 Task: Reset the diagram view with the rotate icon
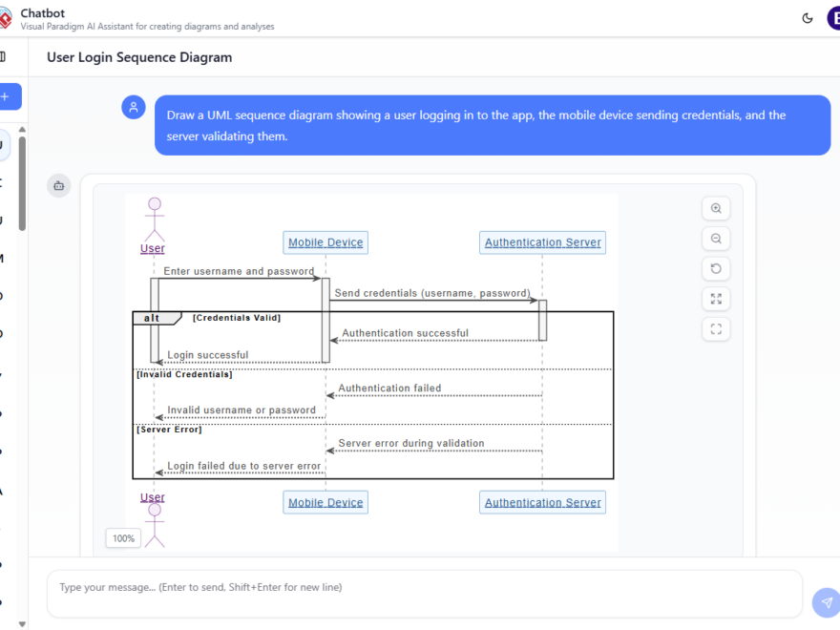point(716,268)
